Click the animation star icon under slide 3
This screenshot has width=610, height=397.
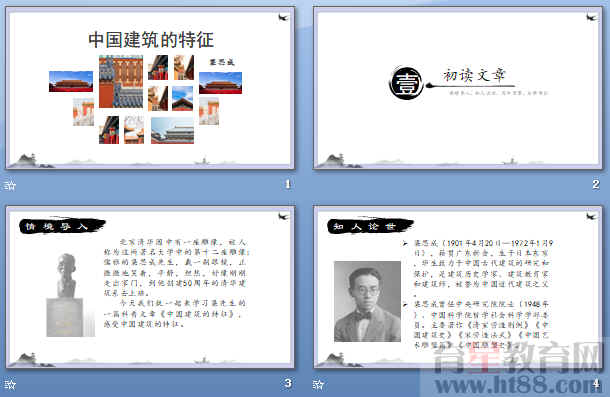click(10, 385)
